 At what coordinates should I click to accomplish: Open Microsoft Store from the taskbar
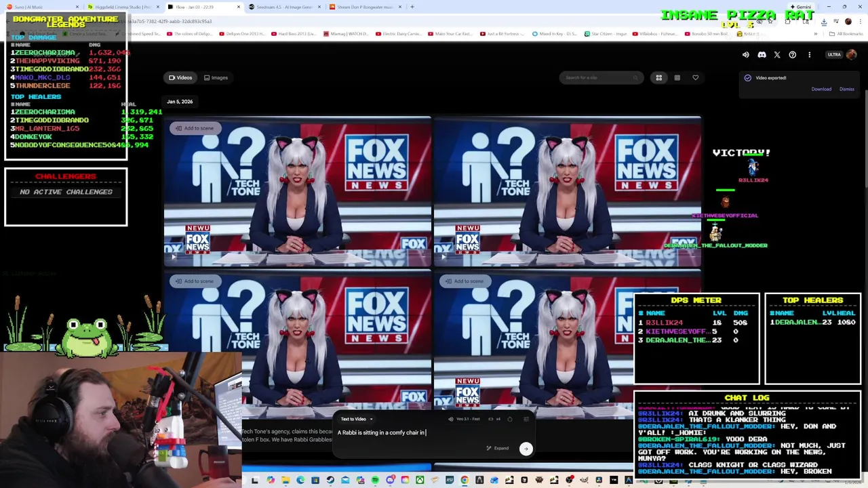(x=315, y=481)
